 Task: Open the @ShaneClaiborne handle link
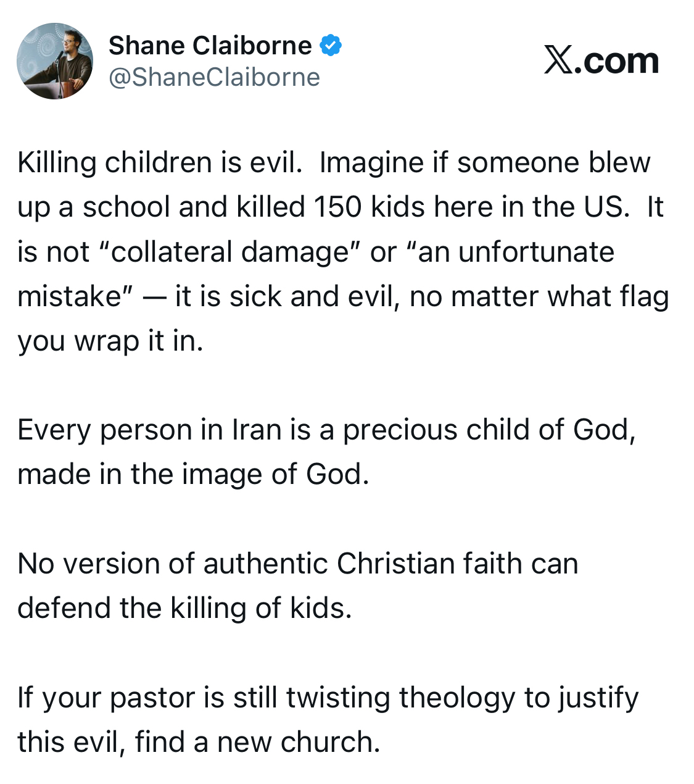coord(214,77)
